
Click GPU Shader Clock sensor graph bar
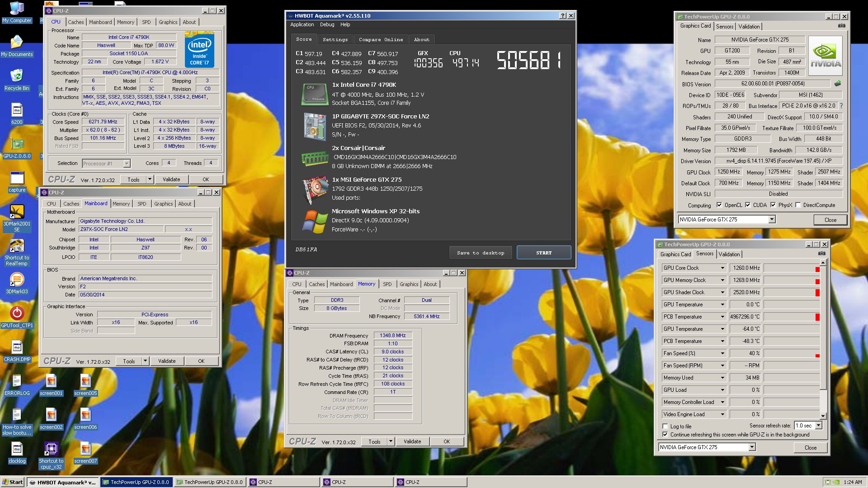click(792, 292)
